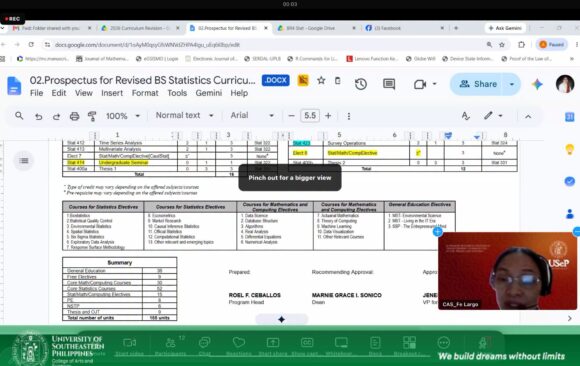Click the blue plus on the video thumbnail
Screen dimensions: 580x366
(437, 232)
